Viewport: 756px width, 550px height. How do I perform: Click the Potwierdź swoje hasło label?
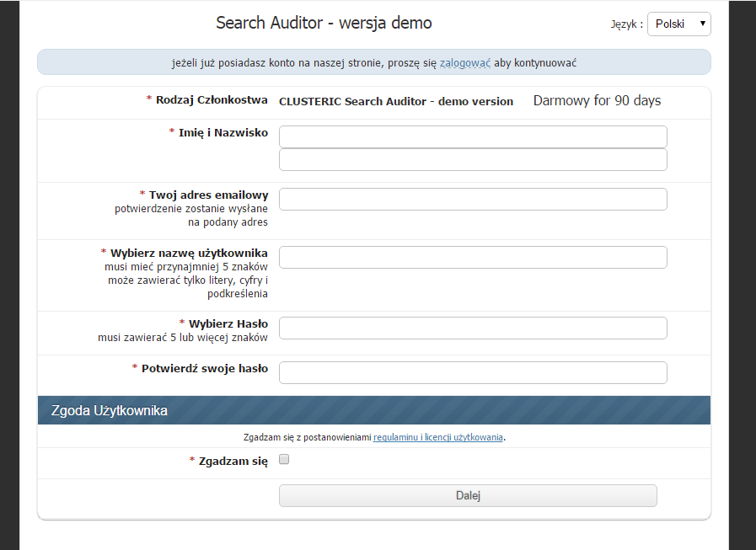[x=204, y=368]
